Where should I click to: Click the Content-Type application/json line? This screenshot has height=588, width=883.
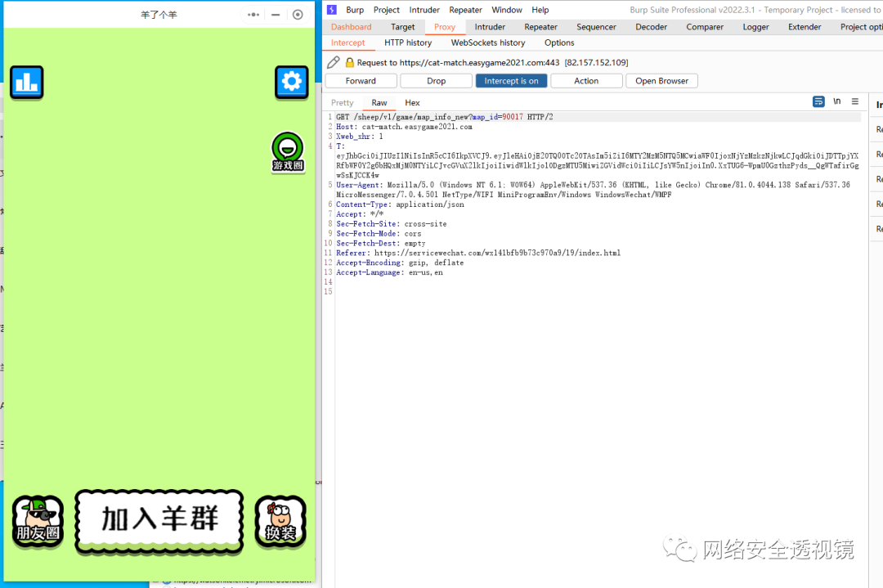[401, 204]
